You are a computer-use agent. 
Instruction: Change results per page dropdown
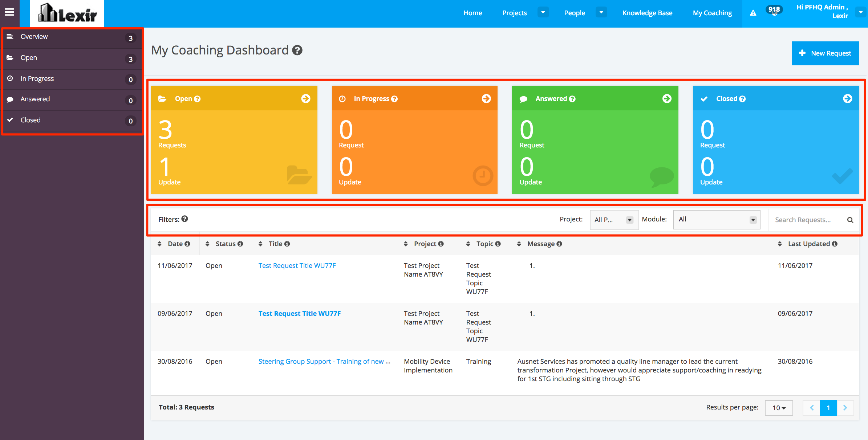[779, 408]
